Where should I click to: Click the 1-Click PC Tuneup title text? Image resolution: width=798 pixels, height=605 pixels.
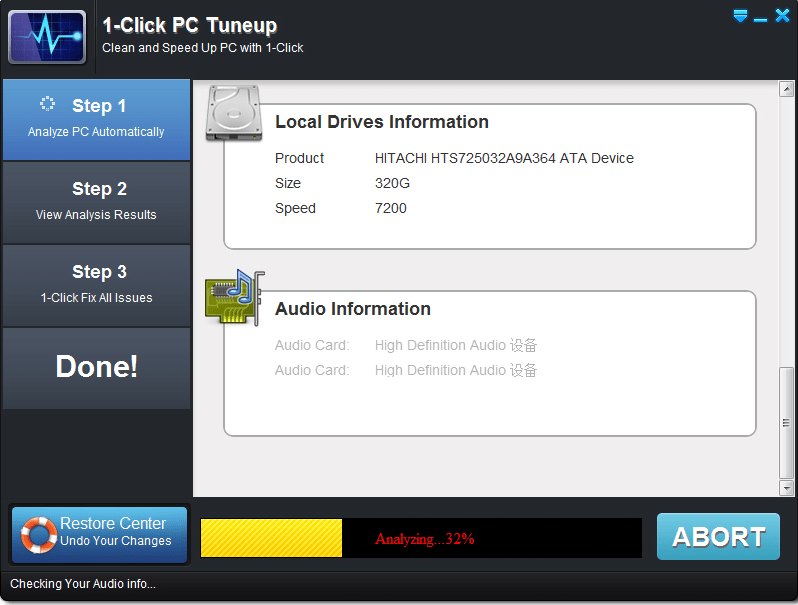click(x=189, y=25)
